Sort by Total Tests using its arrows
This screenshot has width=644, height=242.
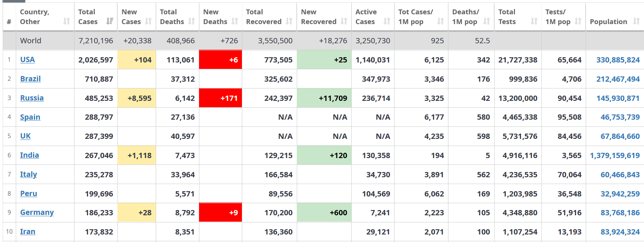[534, 21]
